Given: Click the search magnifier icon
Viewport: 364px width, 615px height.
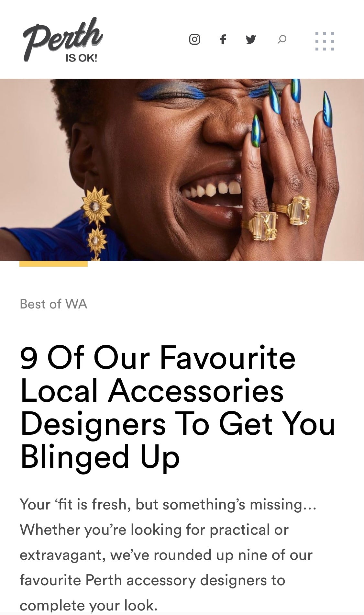Looking at the screenshot, I should (282, 39).
